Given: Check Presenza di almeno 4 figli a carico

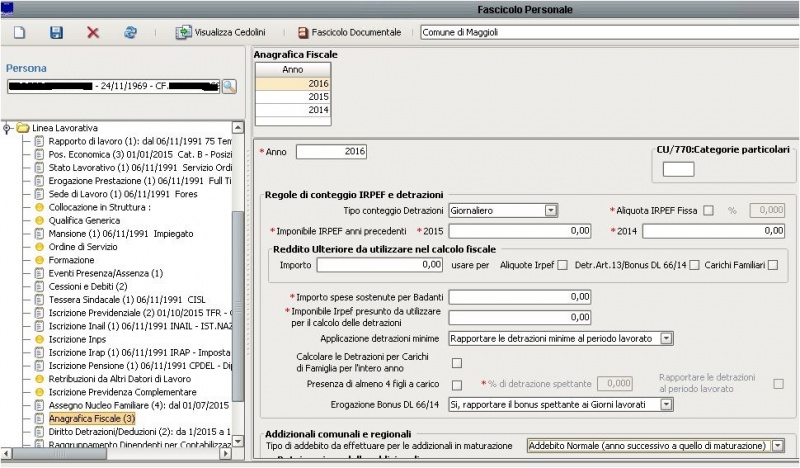Looking at the screenshot, I should coord(457,384).
